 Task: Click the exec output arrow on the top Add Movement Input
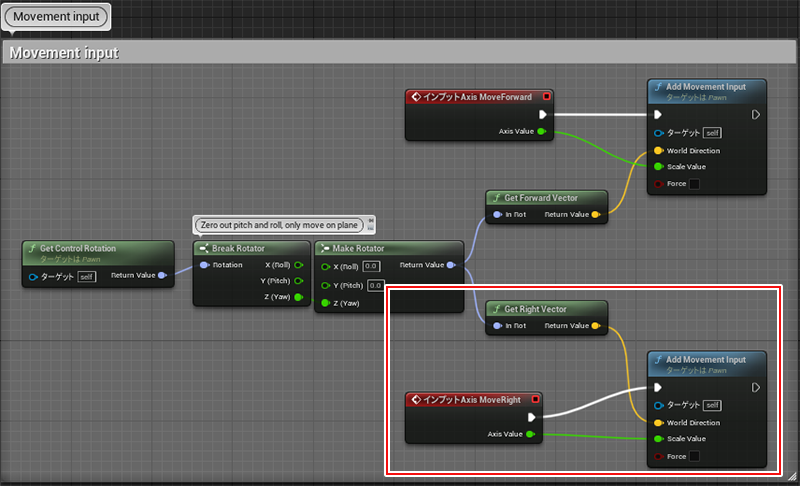(x=756, y=115)
